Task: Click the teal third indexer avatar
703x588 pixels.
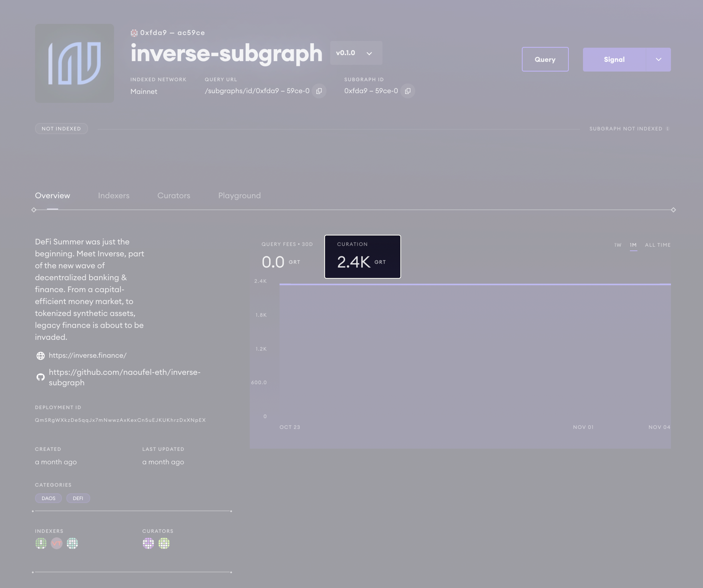Action: [72, 543]
